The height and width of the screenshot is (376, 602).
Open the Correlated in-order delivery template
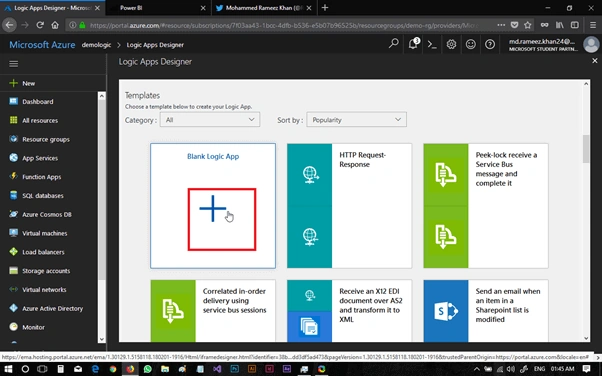click(x=213, y=310)
